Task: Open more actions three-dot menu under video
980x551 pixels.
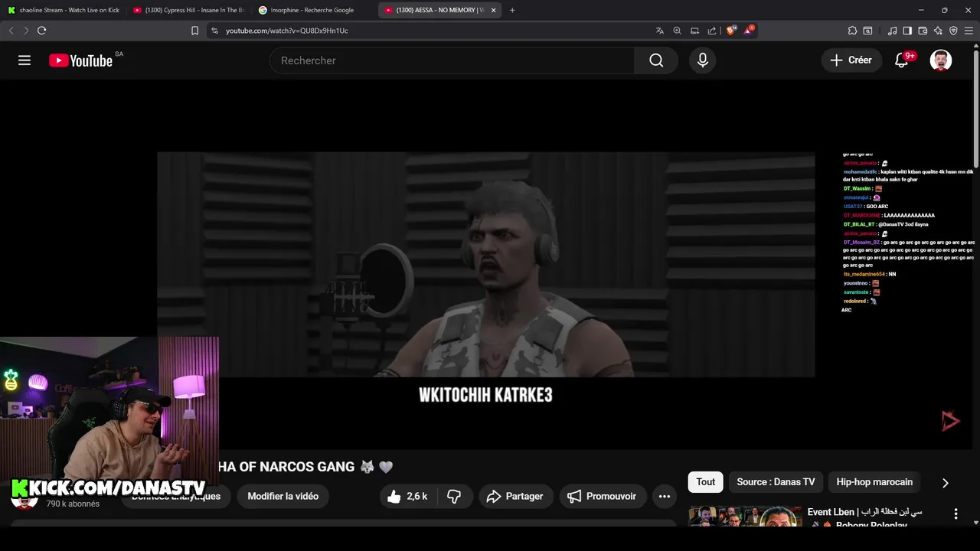Action: click(664, 497)
